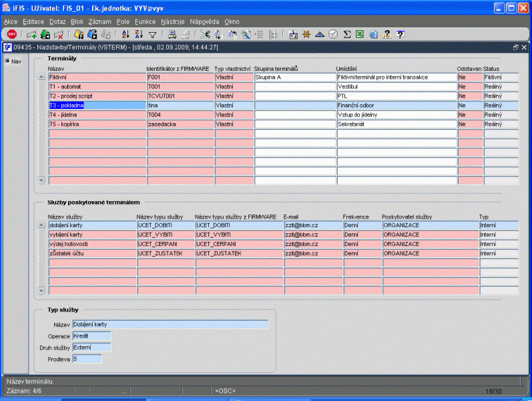Image resolution: width=532 pixels, height=401 pixels.
Task: Click the sort descending Z-A icon
Action: (138, 34)
